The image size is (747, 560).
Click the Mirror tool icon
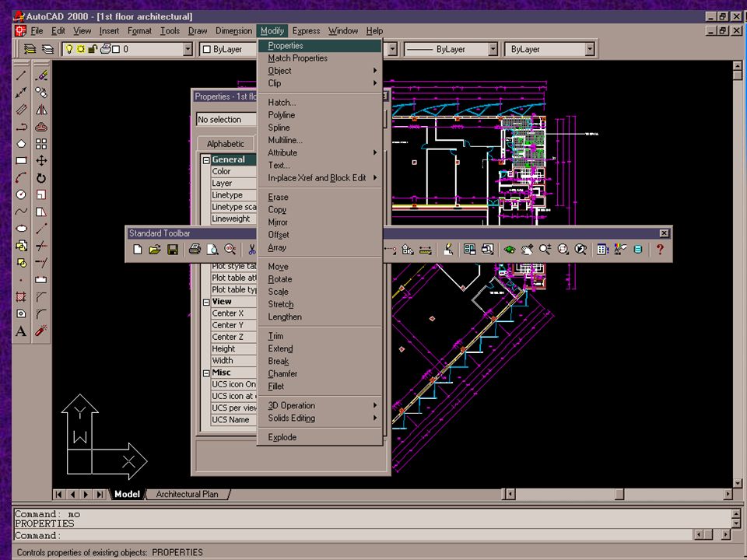pyautogui.click(x=41, y=110)
